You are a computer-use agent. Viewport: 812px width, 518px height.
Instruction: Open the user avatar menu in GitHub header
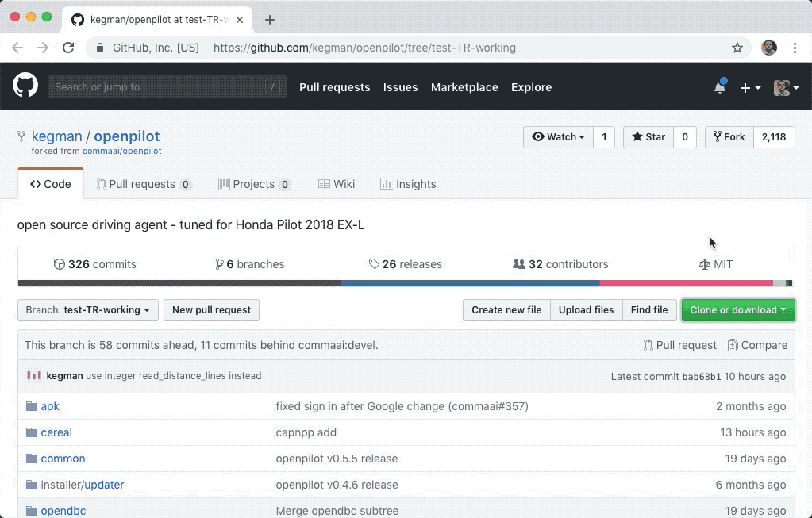(786, 88)
